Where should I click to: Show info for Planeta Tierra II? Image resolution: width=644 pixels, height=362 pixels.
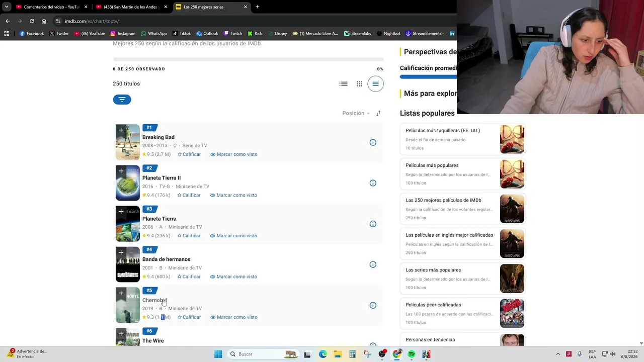[x=373, y=183]
